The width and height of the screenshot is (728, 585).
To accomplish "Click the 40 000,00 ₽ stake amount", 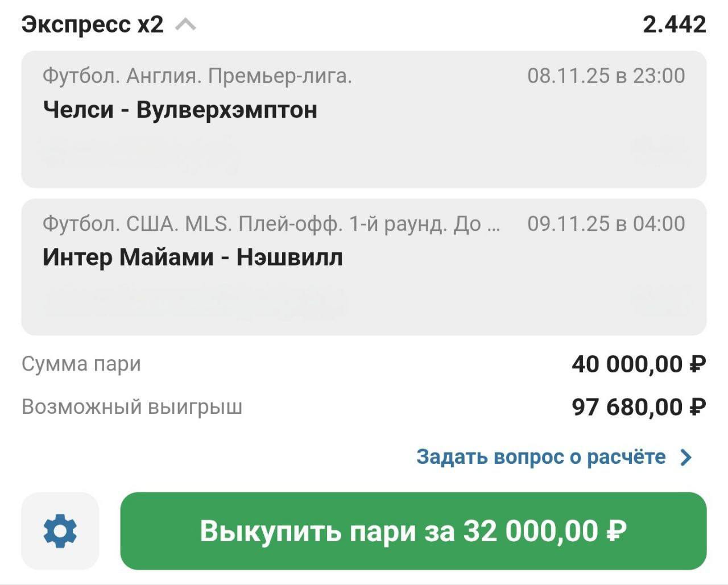I will 638,364.
